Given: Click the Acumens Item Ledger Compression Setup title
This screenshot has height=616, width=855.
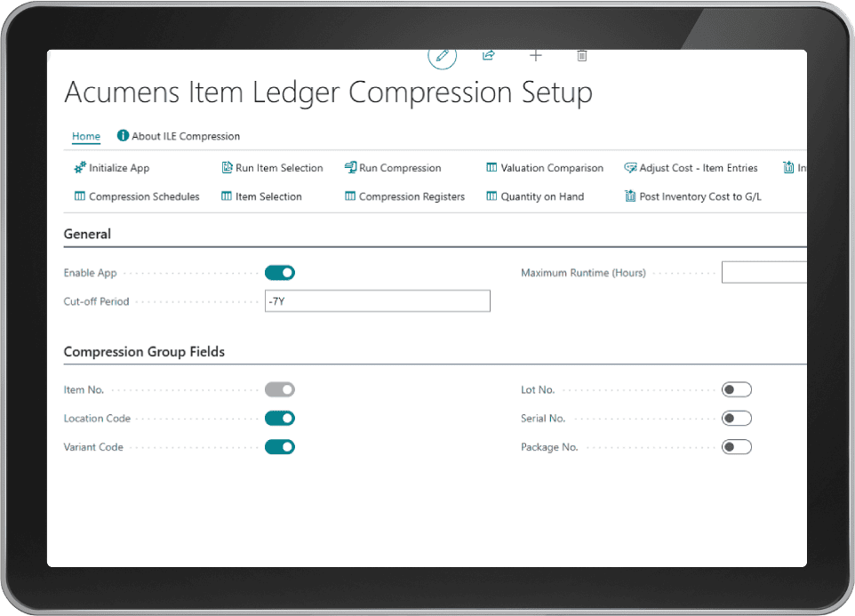Looking at the screenshot, I should pyautogui.click(x=328, y=92).
